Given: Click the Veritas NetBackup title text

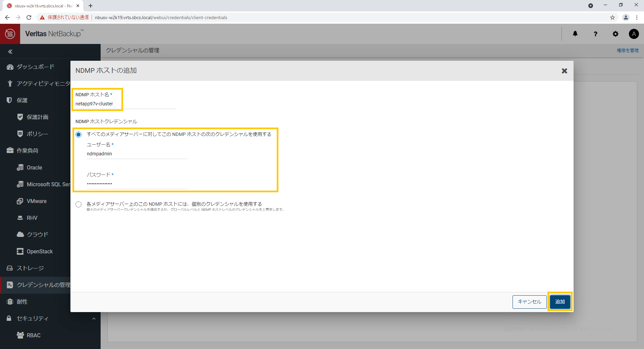Looking at the screenshot, I should [x=54, y=34].
